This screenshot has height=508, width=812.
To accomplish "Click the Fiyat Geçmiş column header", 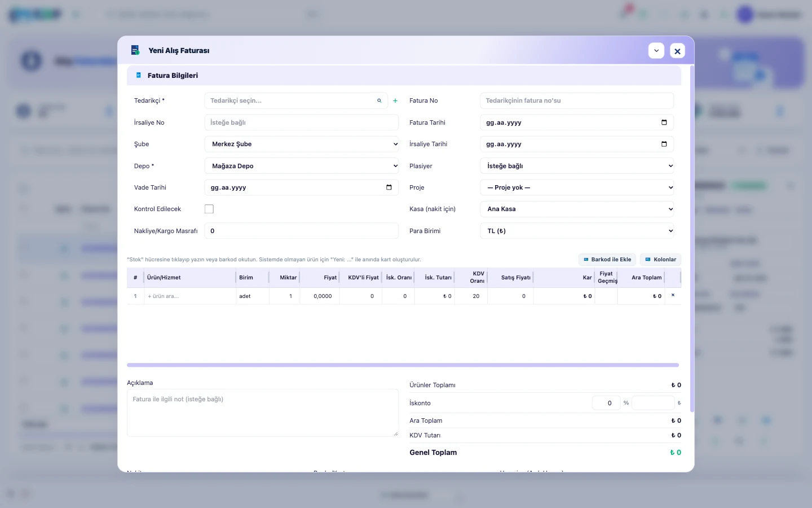I will [606, 278].
